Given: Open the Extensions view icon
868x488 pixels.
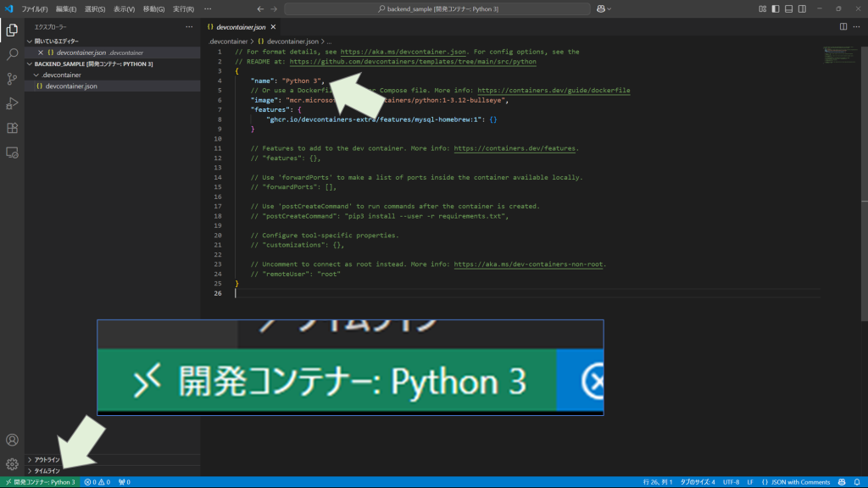Looking at the screenshot, I should tap(12, 129).
